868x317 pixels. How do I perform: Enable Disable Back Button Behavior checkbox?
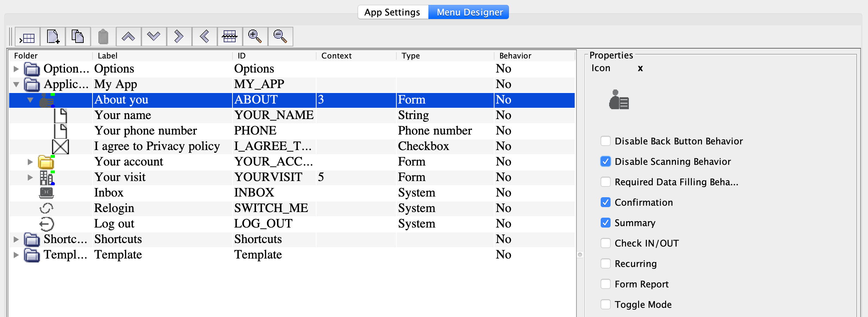[605, 141]
